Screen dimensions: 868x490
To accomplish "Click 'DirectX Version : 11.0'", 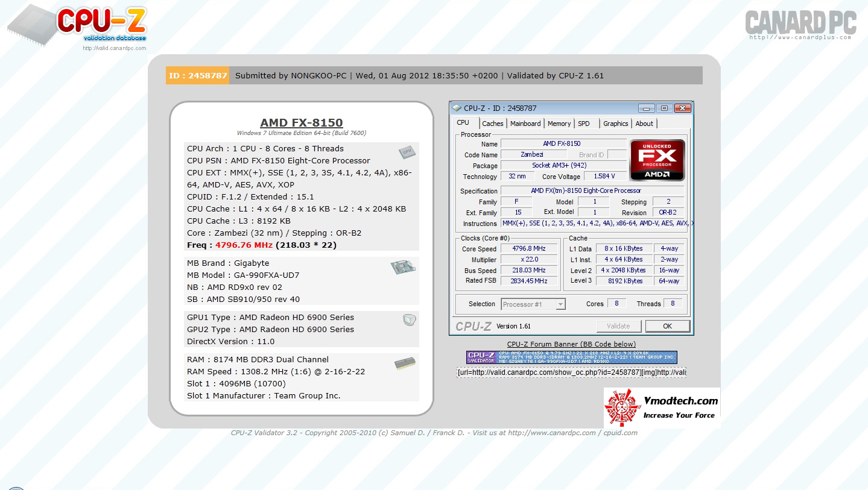I will pos(230,342).
